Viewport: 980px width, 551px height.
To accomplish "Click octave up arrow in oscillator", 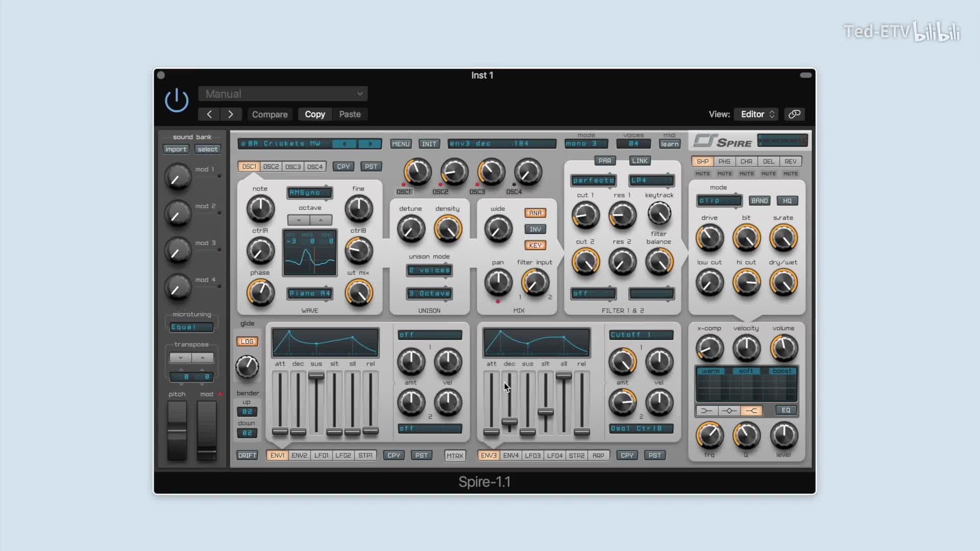I will click(x=321, y=220).
